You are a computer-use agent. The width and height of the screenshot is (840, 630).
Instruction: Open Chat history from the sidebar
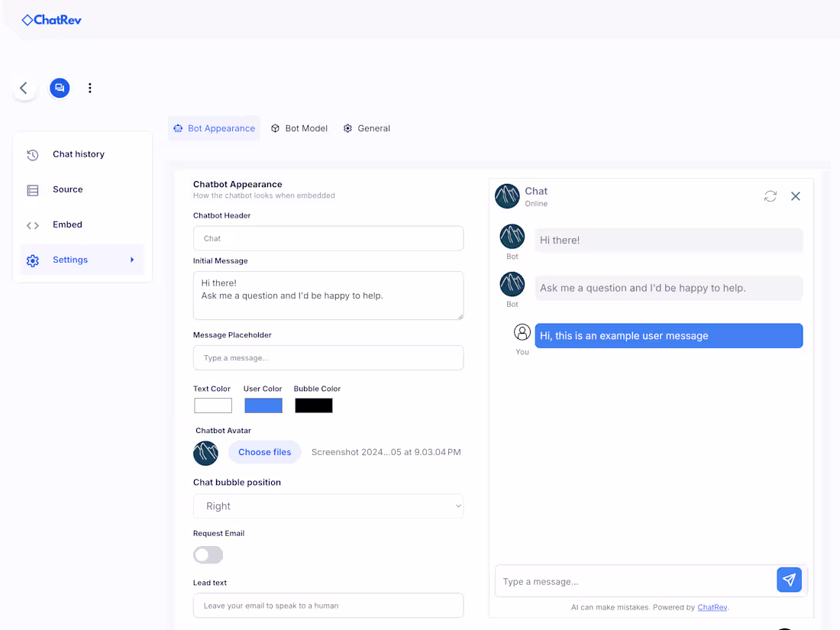(x=79, y=153)
